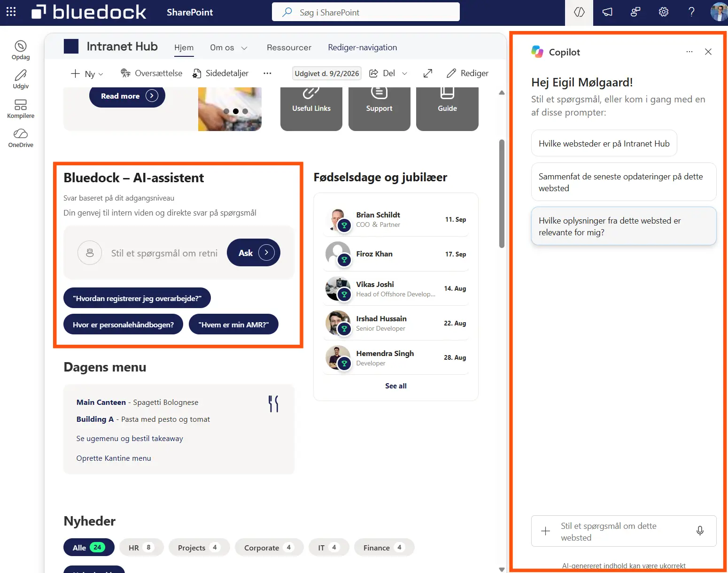Select the middle carousel dot indicator
The image size is (728, 573).
(236, 111)
